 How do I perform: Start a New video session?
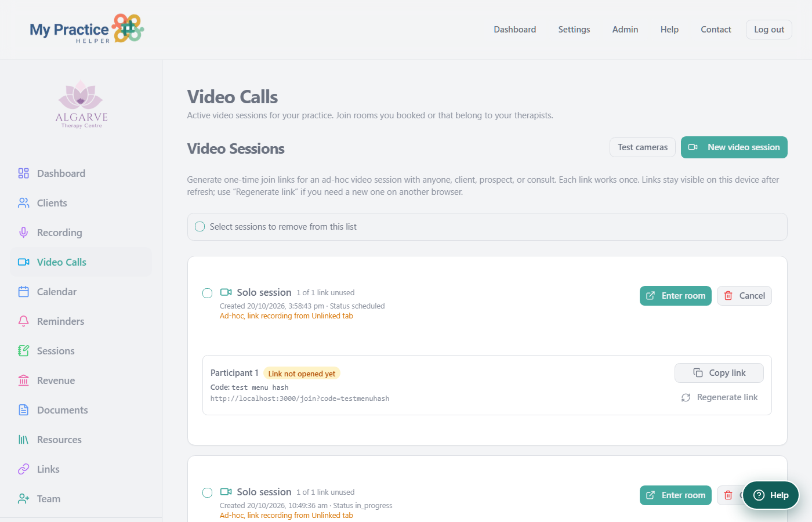pyautogui.click(x=734, y=147)
